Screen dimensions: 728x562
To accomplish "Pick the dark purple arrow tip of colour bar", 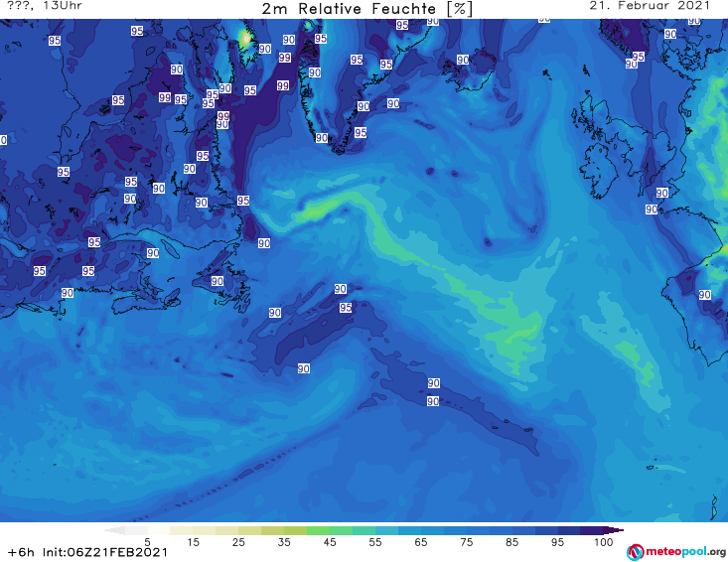I will 614,530.
